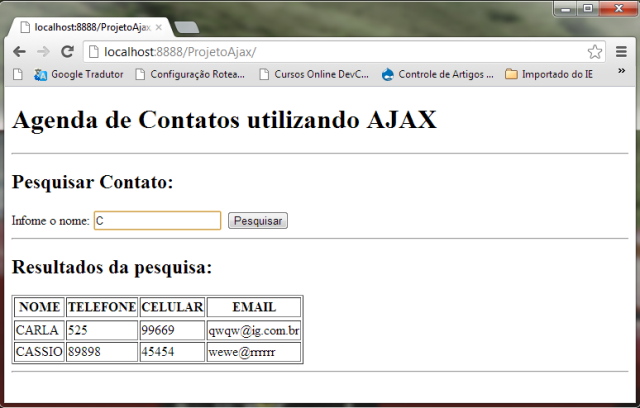Select email qwqw@ig.com.br
The width and height of the screenshot is (640, 408).
(254, 330)
